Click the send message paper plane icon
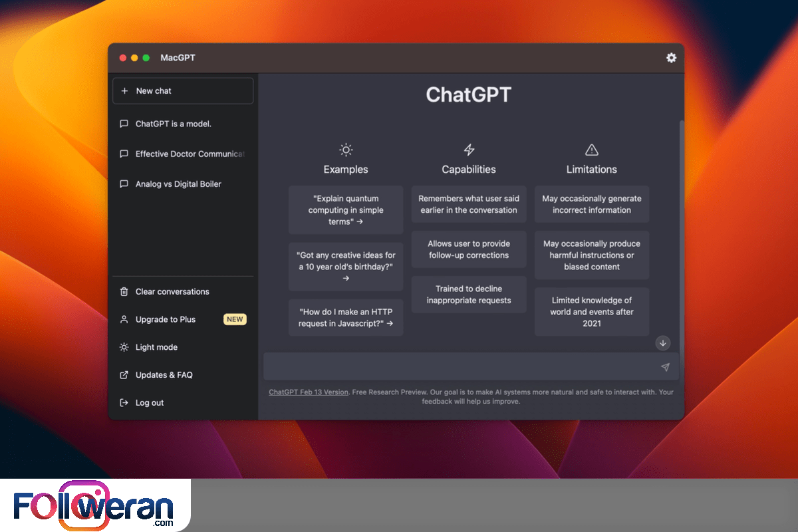 tap(665, 367)
